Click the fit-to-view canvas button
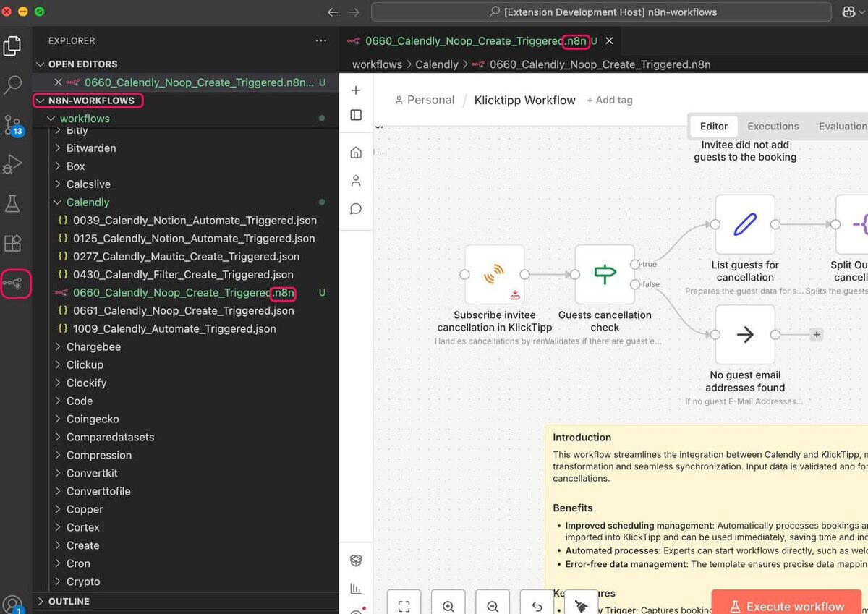 (404, 605)
